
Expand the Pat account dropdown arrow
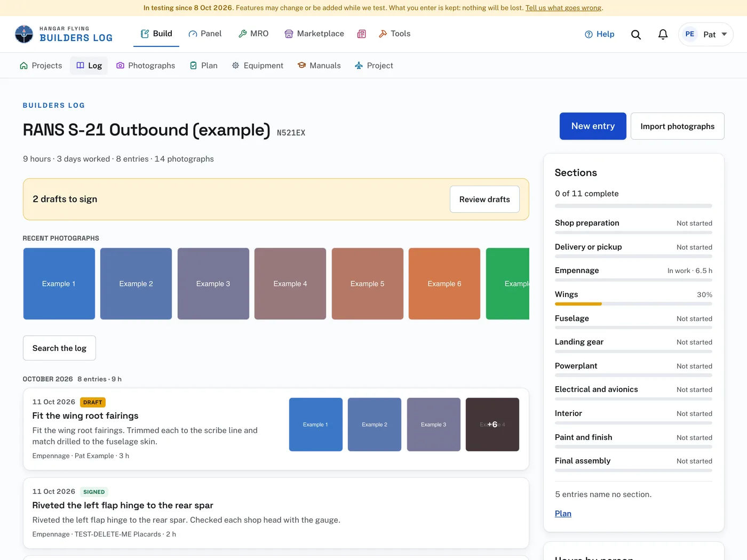coord(724,34)
